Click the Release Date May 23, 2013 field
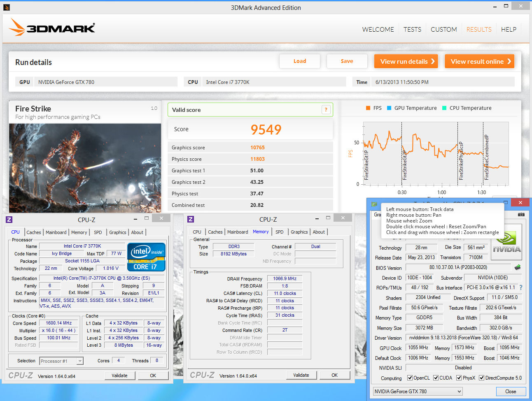 421,257
